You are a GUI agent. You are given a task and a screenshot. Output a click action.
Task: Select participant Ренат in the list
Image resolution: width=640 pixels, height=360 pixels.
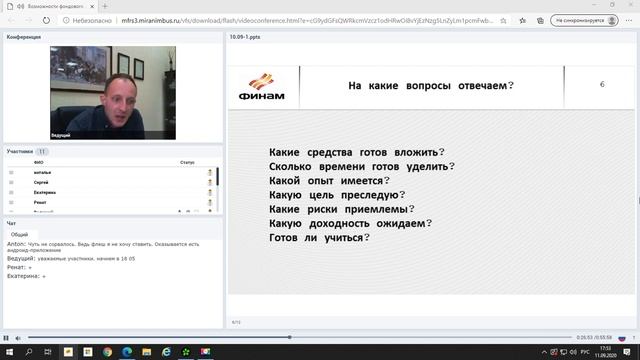point(40,202)
